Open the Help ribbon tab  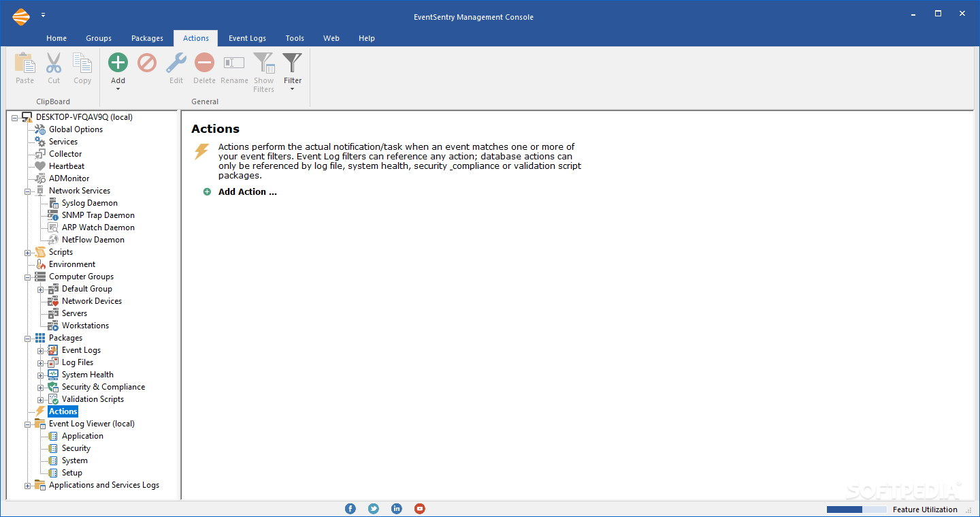367,38
